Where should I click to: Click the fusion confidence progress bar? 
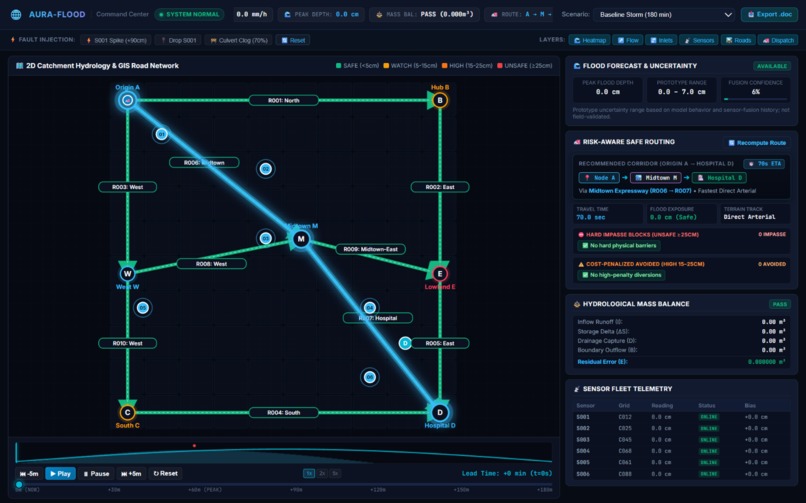click(755, 99)
